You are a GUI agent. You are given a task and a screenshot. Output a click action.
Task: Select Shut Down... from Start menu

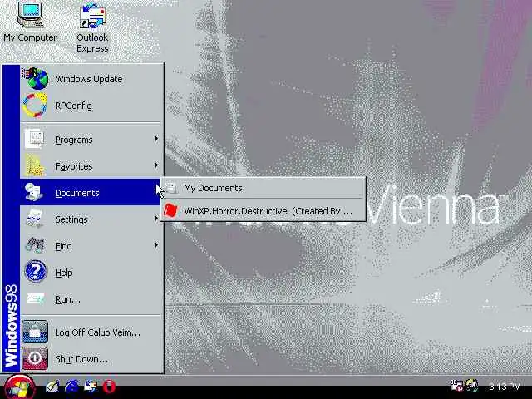coord(91,358)
